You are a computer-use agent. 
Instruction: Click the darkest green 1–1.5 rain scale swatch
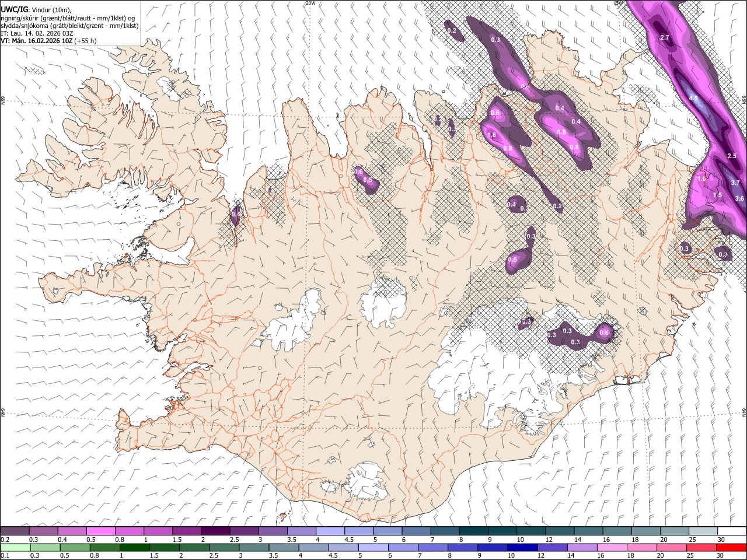click(135, 548)
